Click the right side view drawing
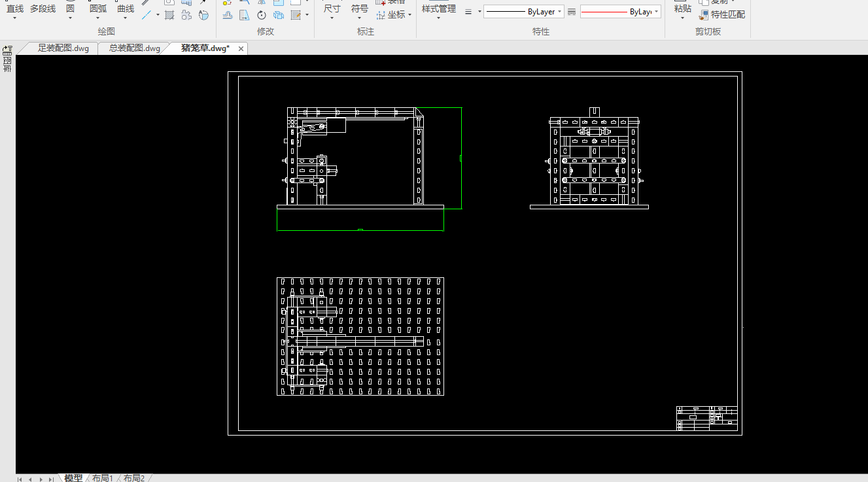This screenshot has height=482, width=868. (x=589, y=158)
